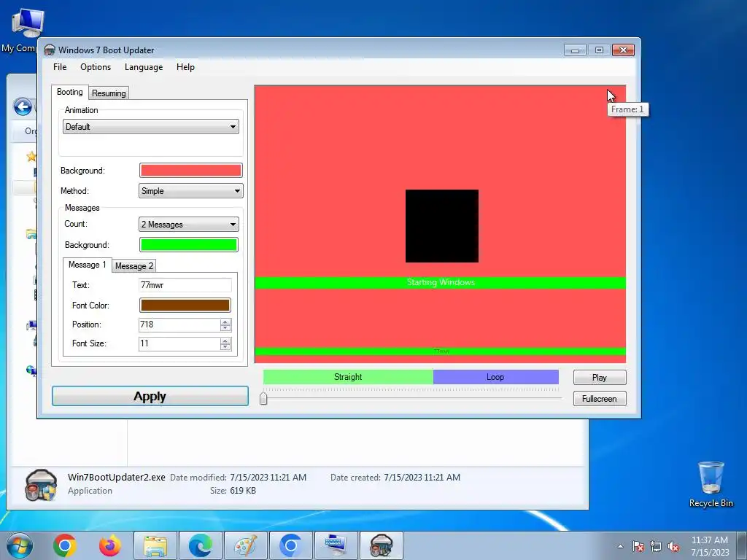This screenshot has width=747, height=560.
Task: Click the muted volume tray icon
Action: coord(673,546)
